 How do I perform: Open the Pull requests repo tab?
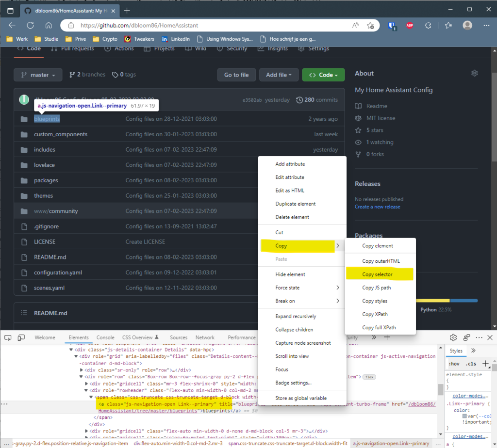point(72,48)
